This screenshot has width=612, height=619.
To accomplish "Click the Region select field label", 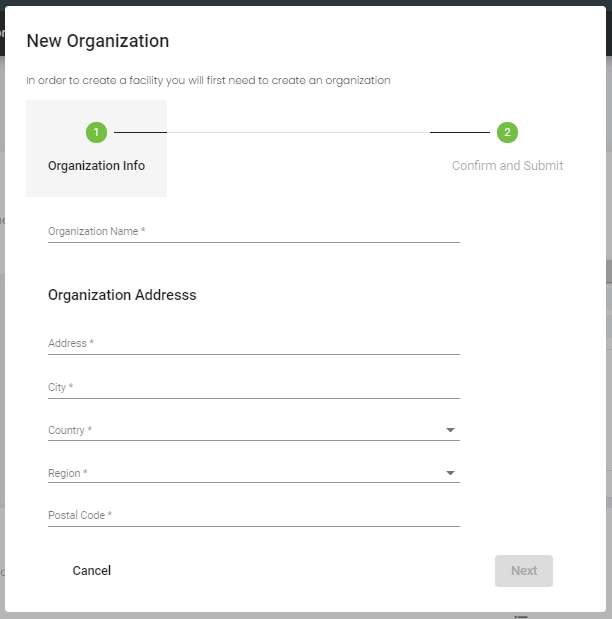I will pos(68,473).
